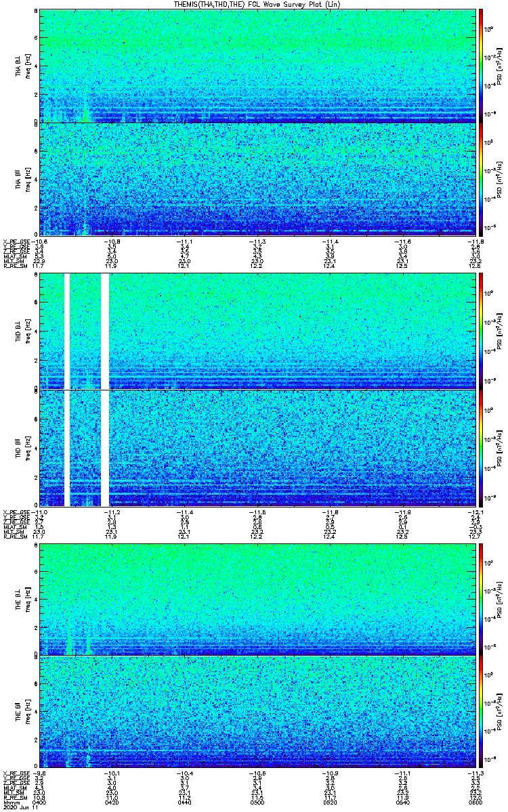508x812 pixels.
Task: Click the THE B-parallel color bar
Action: pos(481,712)
